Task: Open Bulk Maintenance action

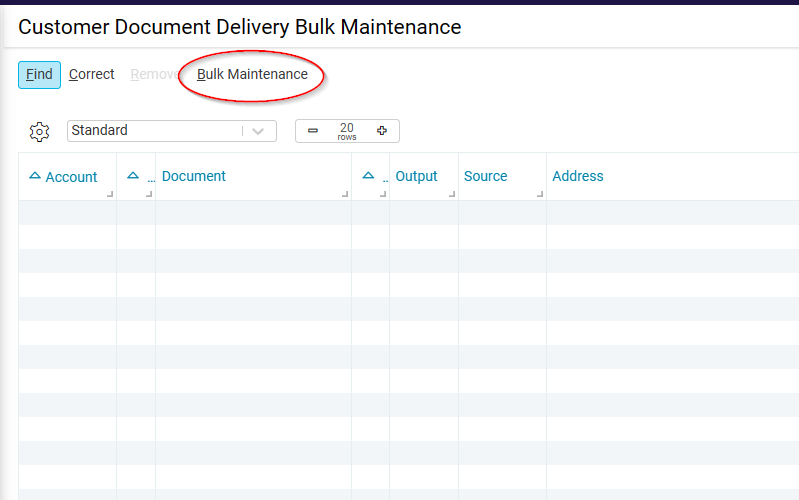Action: [252, 75]
